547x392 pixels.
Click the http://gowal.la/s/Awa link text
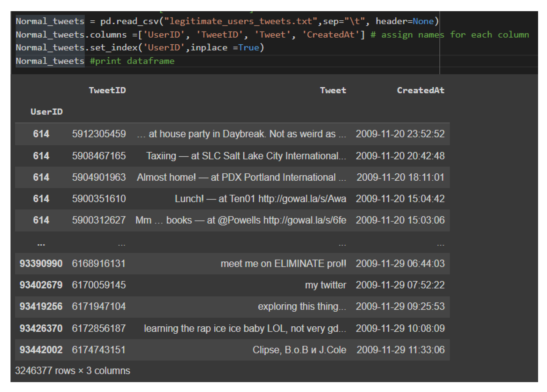302,199
